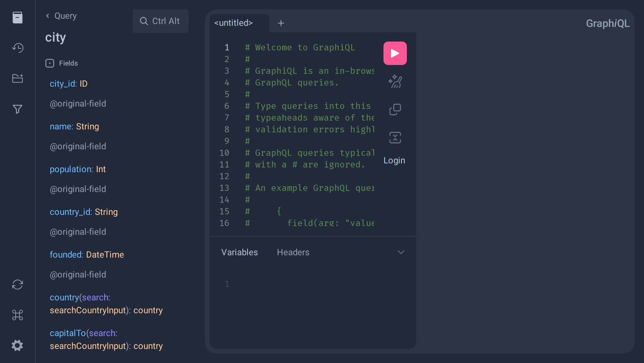Open searchCountryInput type under country field
The height and width of the screenshot is (363, 644).
[88, 310]
